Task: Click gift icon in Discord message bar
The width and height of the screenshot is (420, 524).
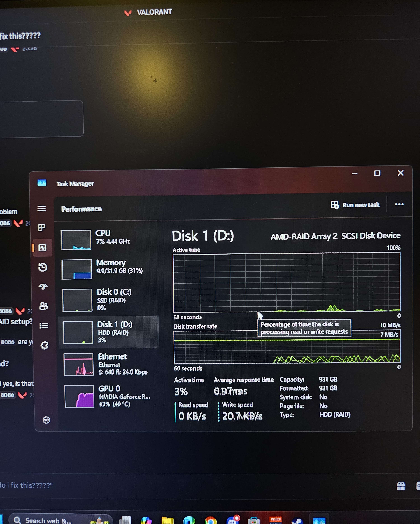Action: point(401,486)
